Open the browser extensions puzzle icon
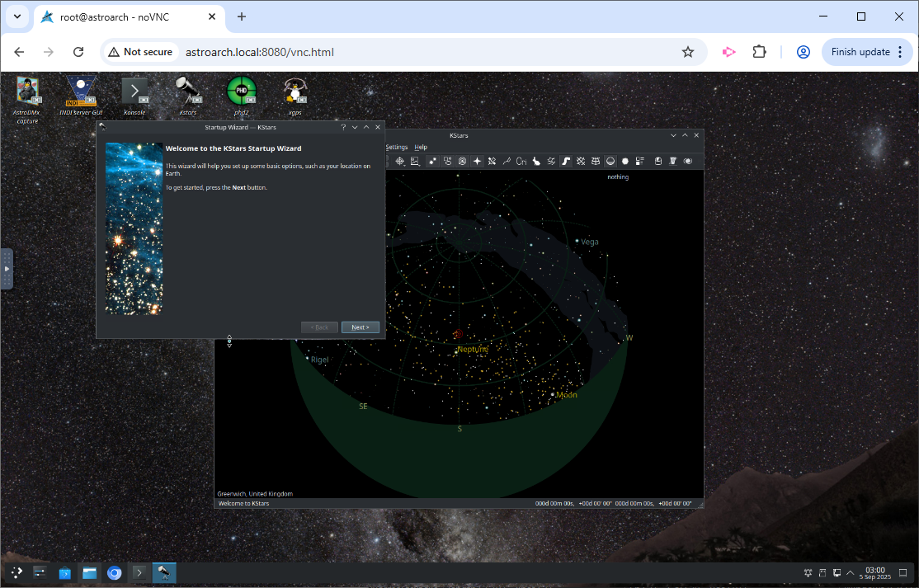Viewport: 919px width, 588px height. 759,52
